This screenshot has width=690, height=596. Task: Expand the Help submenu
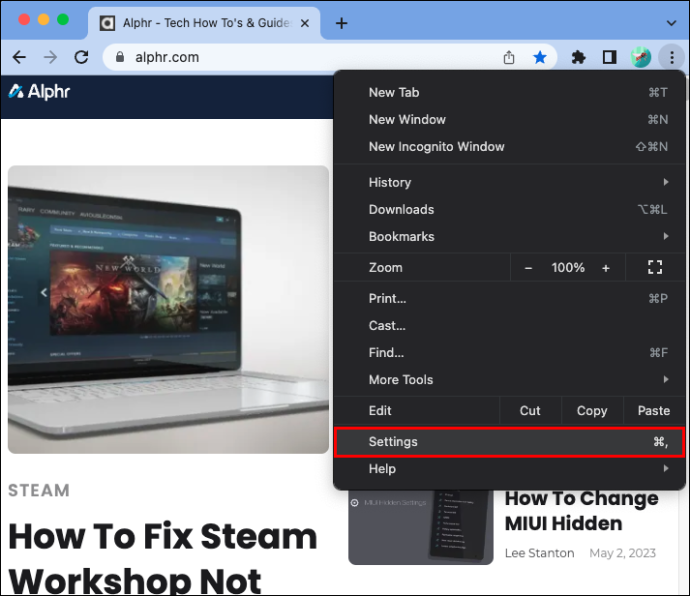(509, 469)
